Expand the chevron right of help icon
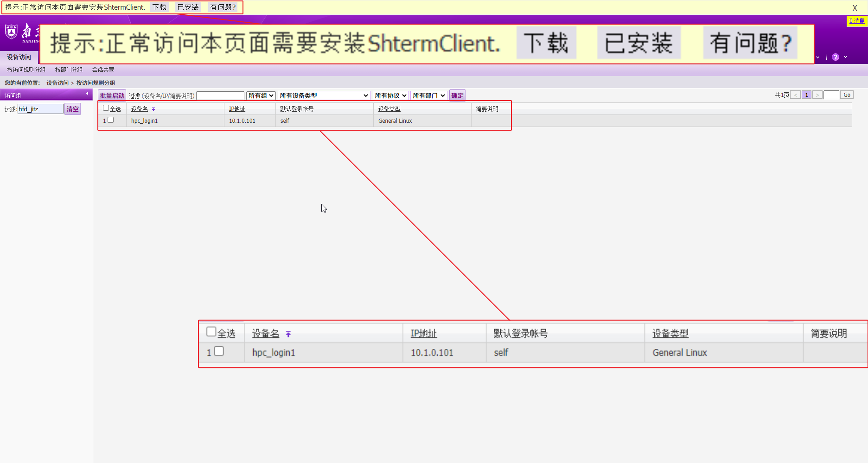The width and height of the screenshot is (868, 463). click(x=845, y=57)
